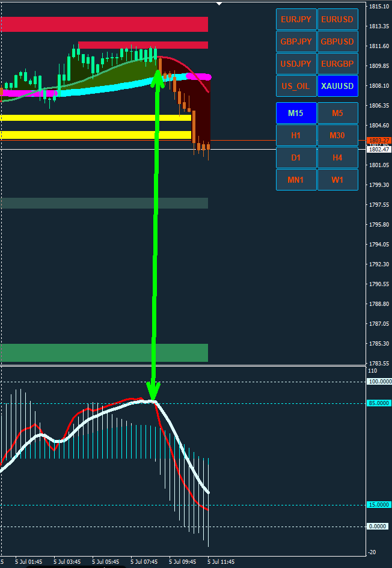
Task: Change timeframe to H1
Action: click(x=296, y=135)
